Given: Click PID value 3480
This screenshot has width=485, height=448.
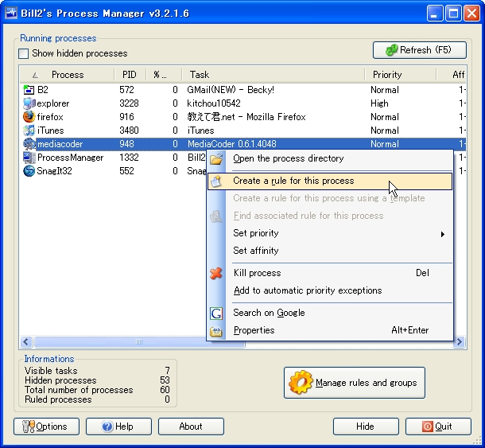Looking at the screenshot, I should pos(129,131).
